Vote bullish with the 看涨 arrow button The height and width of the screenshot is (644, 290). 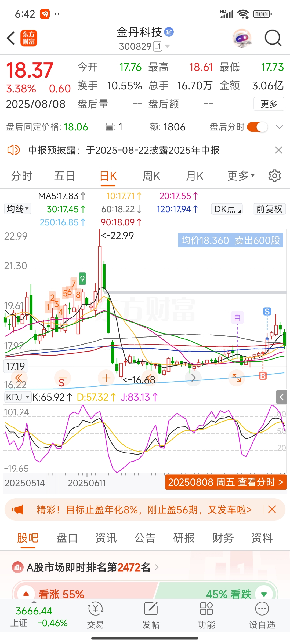(x=26, y=594)
